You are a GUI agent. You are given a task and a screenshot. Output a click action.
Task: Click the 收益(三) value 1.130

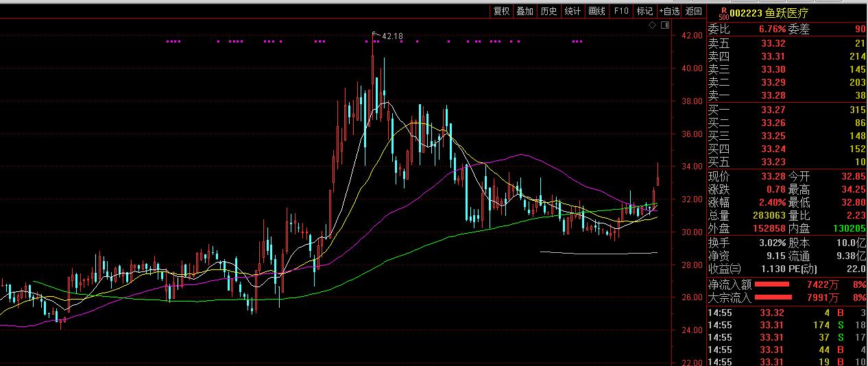(773, 269)
